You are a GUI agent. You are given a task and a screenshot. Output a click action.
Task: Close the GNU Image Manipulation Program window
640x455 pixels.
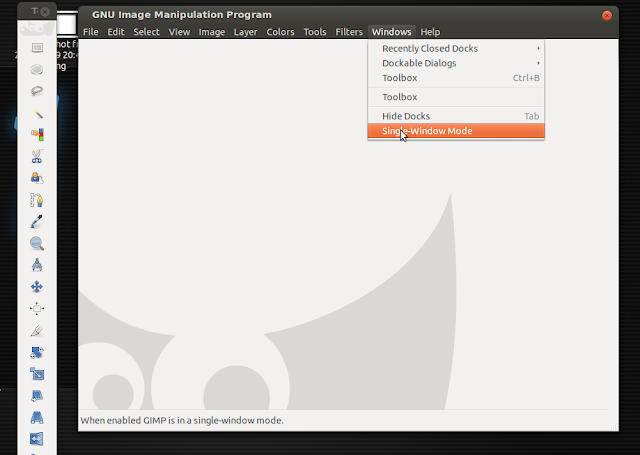pyautogui.click(x=607, y=16)
